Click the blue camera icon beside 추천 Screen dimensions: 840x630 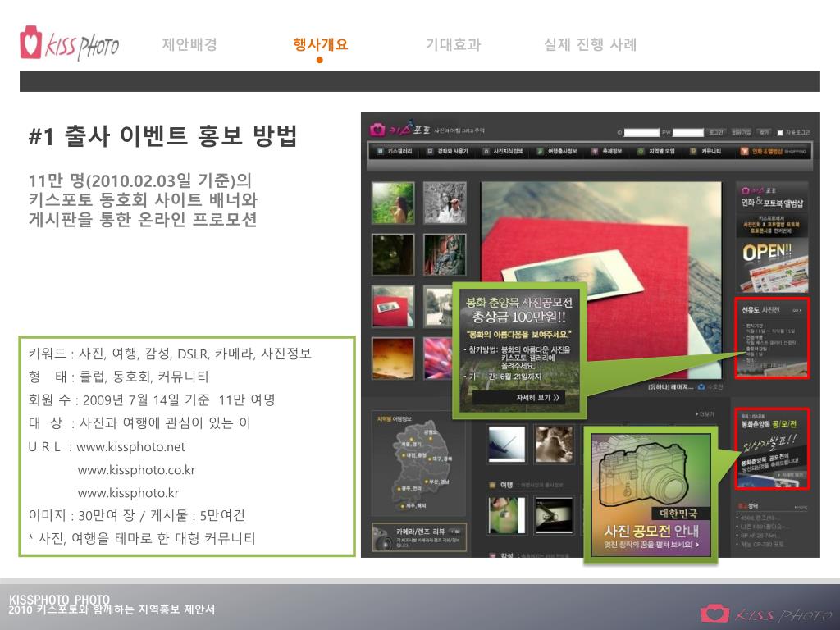(701, 387)
